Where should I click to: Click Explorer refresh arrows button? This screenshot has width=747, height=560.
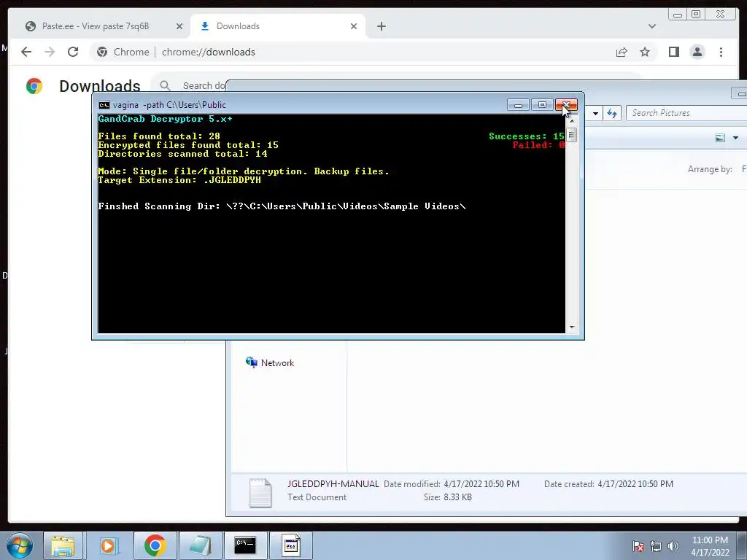[x=612, y=113]
